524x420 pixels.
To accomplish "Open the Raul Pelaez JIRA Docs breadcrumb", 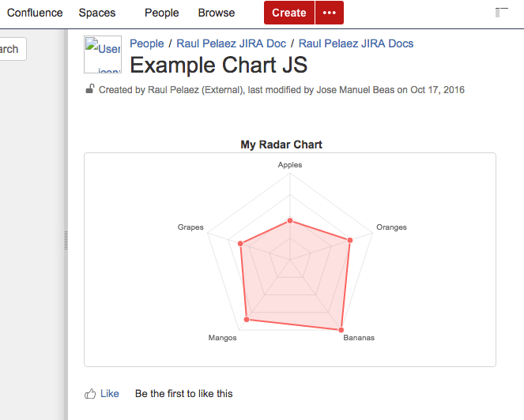I will 356,43.
